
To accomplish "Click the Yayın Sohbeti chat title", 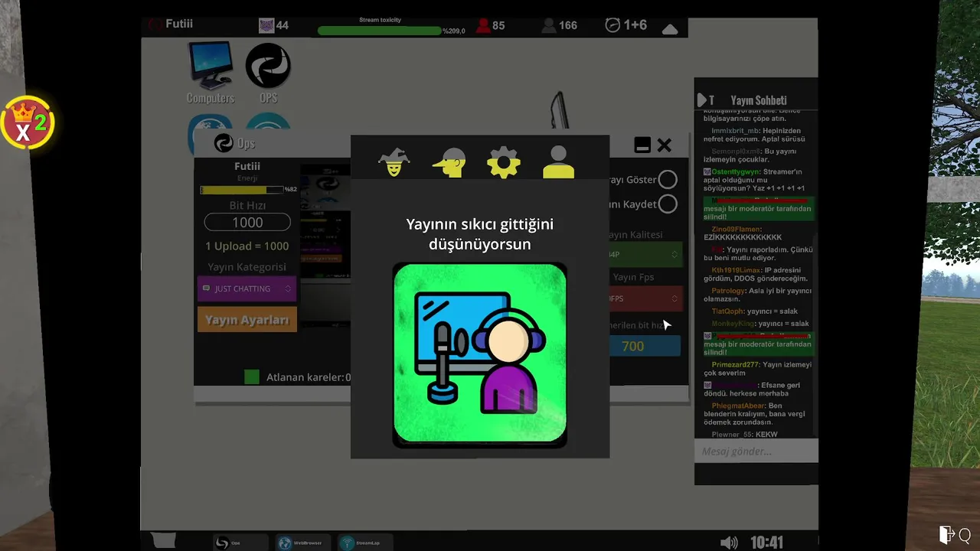I will pos(759,100).
